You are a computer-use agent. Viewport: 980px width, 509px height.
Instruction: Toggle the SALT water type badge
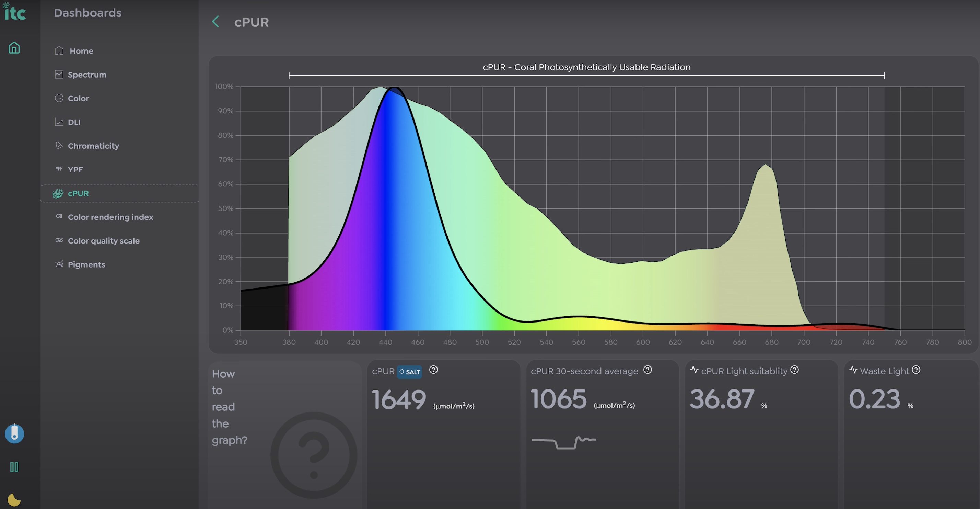point(409,372)
